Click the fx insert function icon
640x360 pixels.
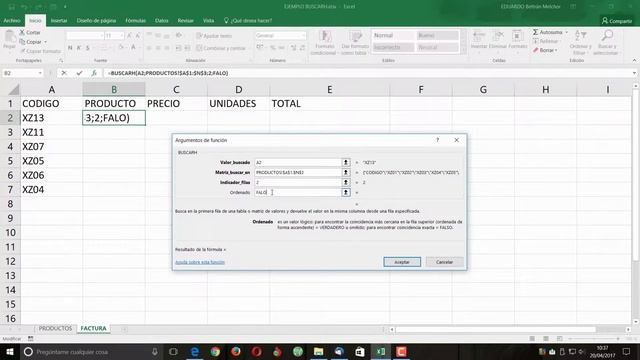point(94,73)
